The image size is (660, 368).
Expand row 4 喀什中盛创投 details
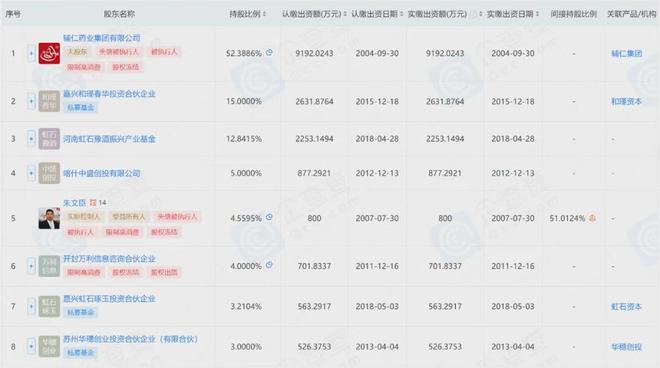(31, 173)
